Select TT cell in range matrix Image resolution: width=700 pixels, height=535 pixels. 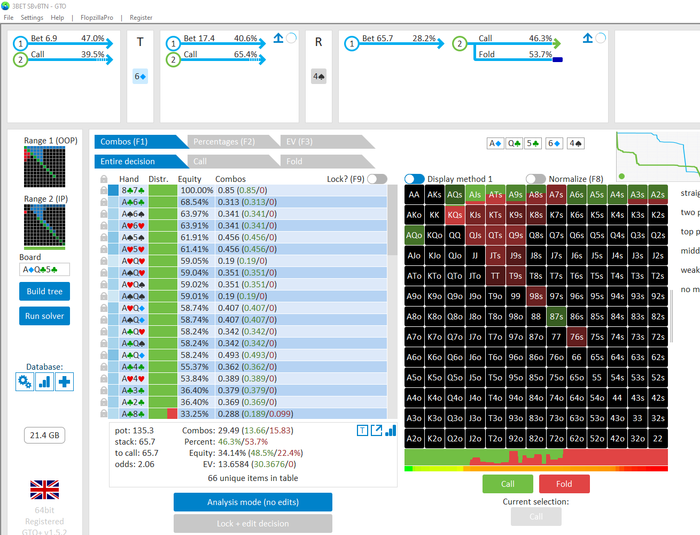495,276
